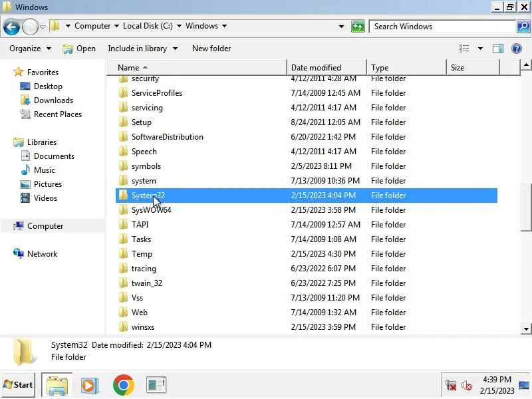This screenshot has width=532, height=399.
Task: Go back with the Back arrow button
Action: coord(11,27)
